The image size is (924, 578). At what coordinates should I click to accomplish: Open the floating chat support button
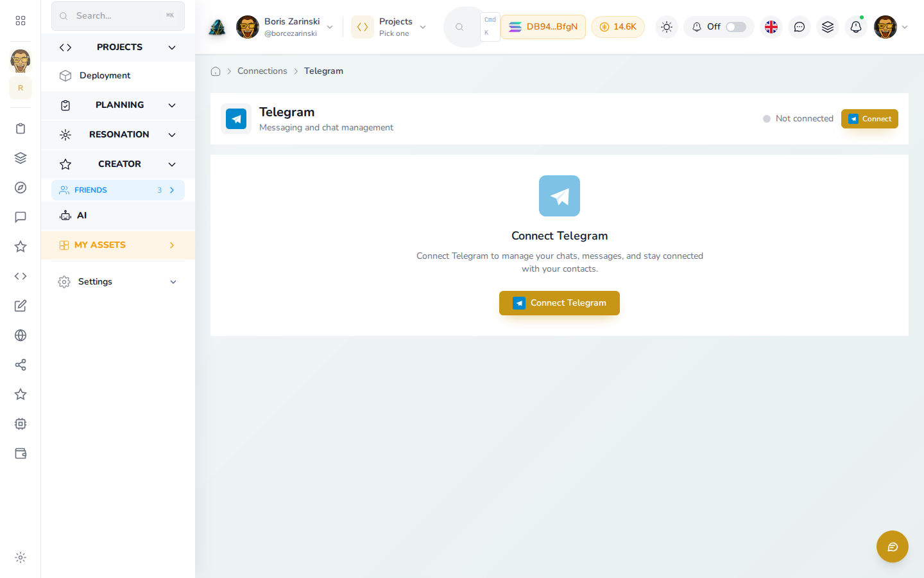pyautogui.click(x=893, y=547)
